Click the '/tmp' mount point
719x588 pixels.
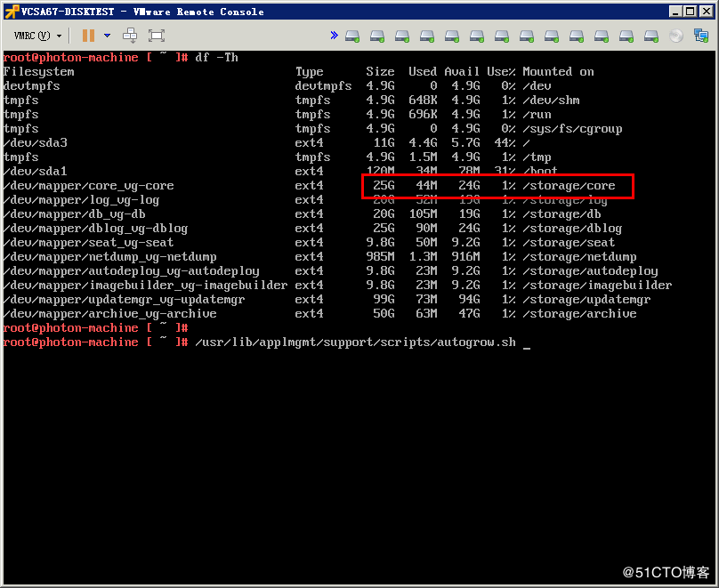(x=537, y=157)
